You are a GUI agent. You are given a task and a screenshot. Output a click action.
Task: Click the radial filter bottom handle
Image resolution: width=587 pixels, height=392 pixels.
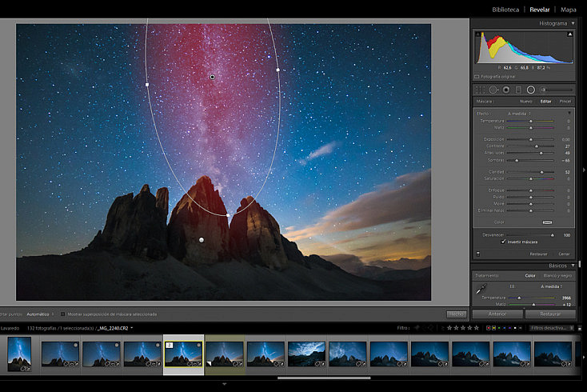[x=229, y=215]
